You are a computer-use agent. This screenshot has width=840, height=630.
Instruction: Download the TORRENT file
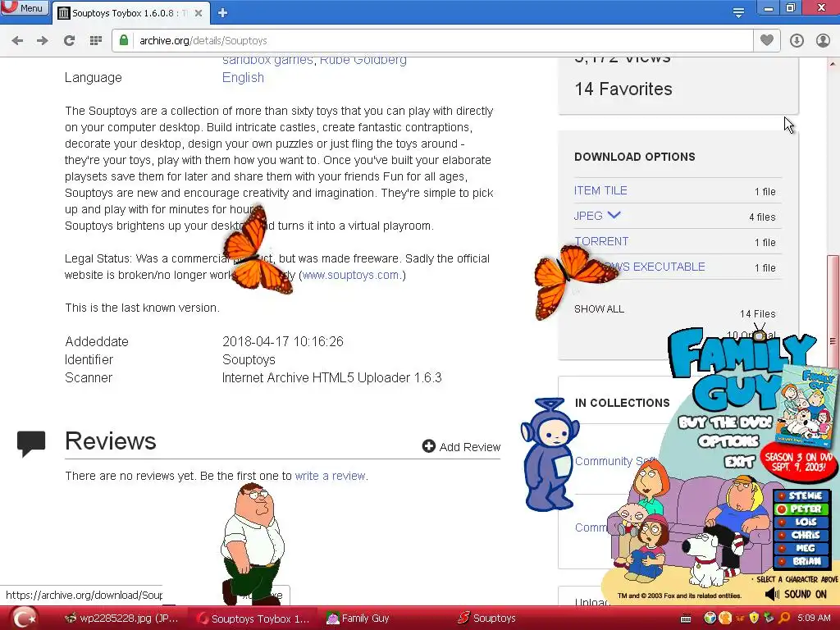(x=601, y=242)
